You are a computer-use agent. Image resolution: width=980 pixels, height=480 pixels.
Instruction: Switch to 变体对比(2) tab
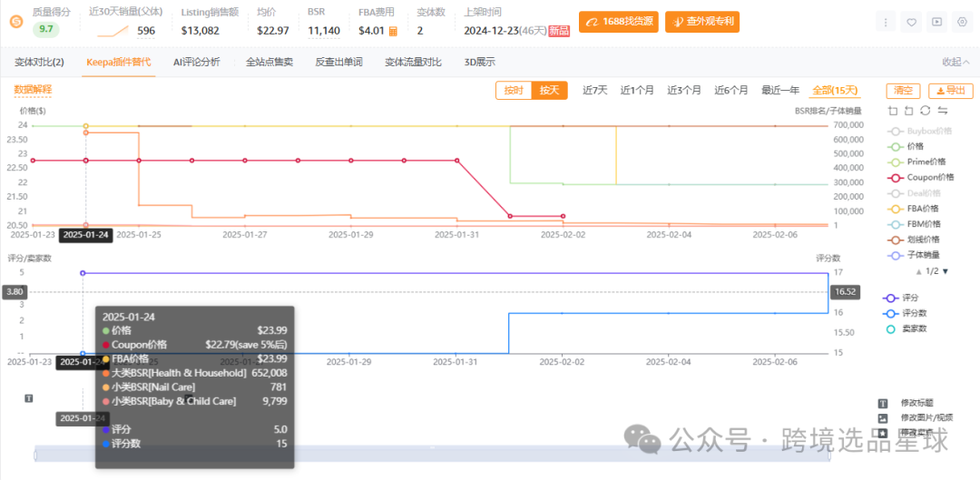39,62
